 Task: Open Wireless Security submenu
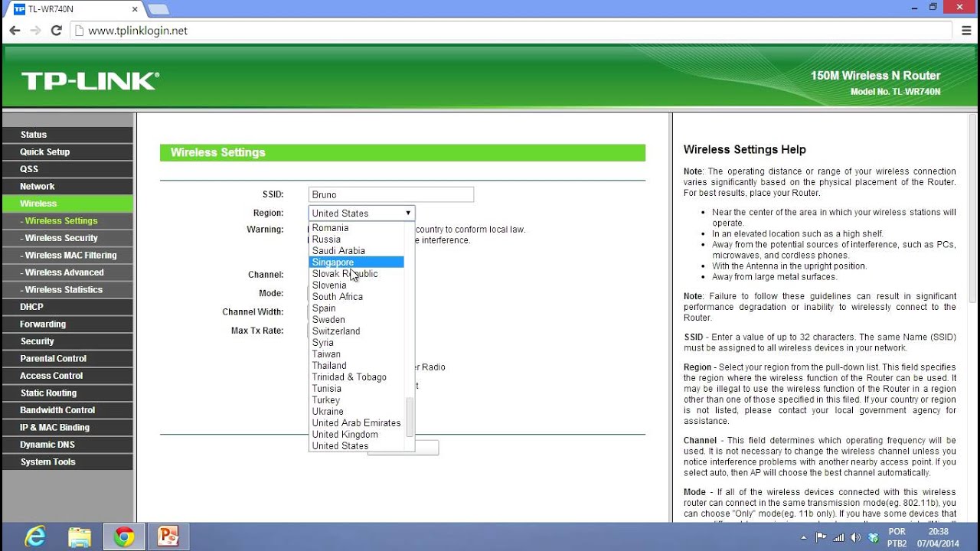[67, 238]
